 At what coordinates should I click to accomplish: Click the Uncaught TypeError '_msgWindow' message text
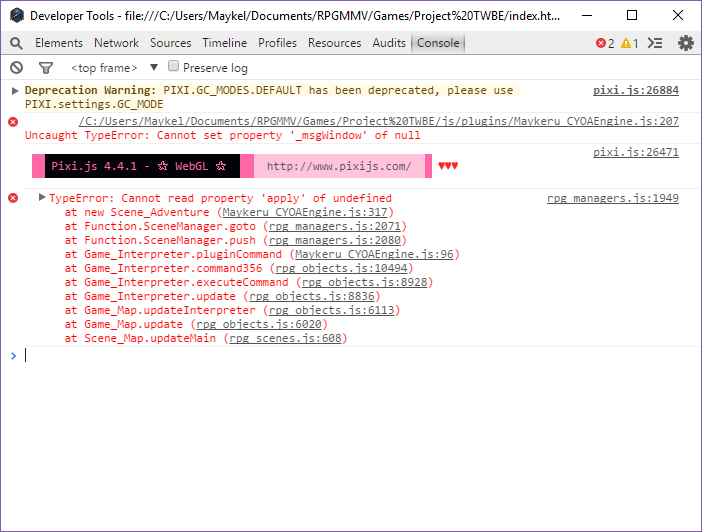[223, 135]
